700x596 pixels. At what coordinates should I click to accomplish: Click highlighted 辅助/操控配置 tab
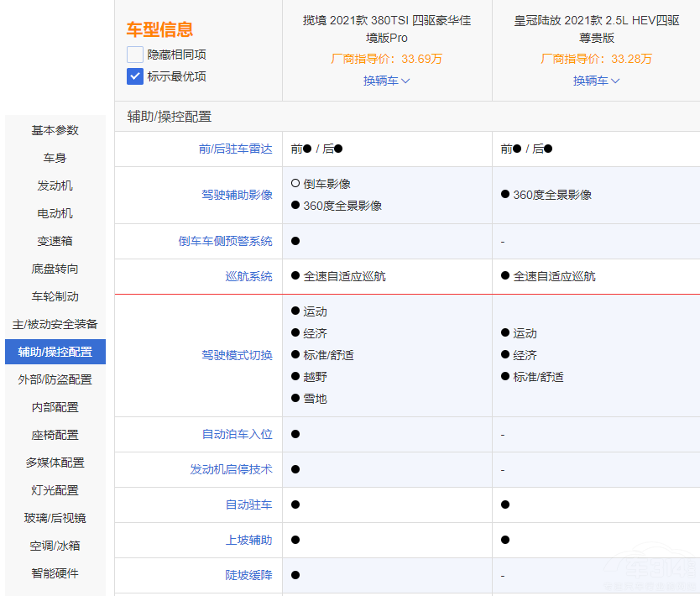[55, 352]
